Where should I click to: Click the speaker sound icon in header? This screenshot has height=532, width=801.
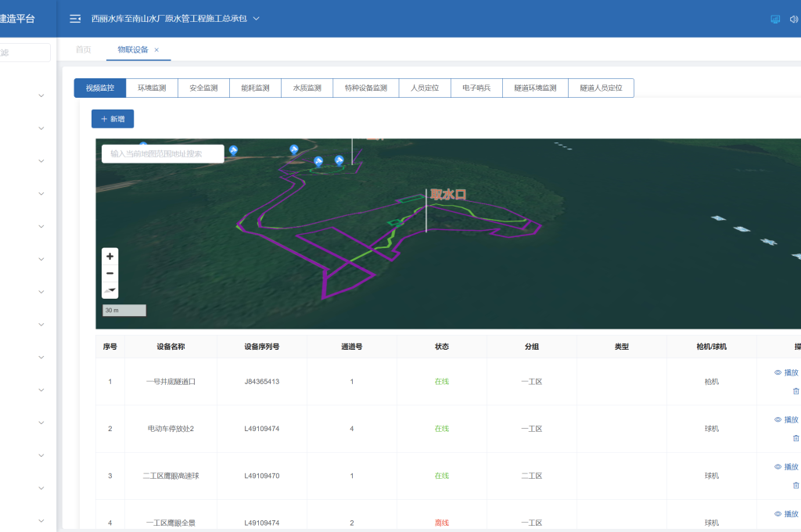point(794,19)
